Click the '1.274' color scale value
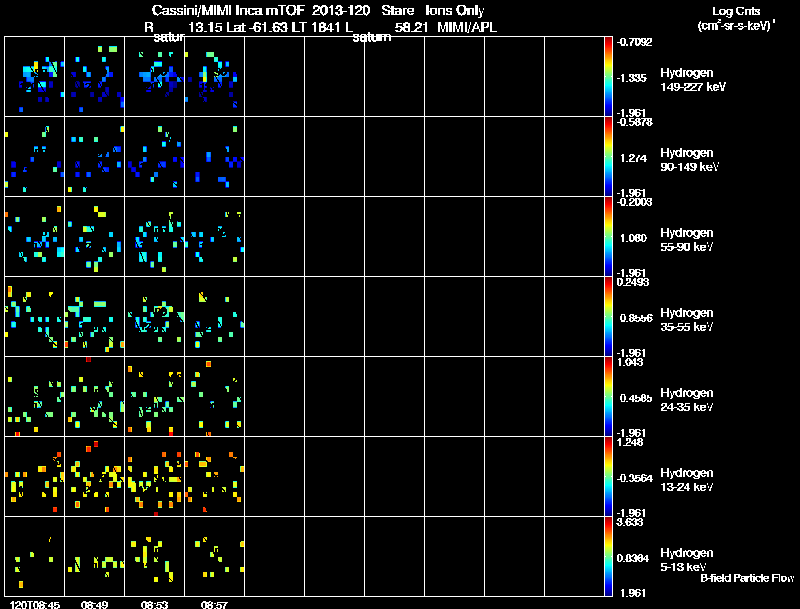The height and width of the screenshot is (609, 800). 633,159
